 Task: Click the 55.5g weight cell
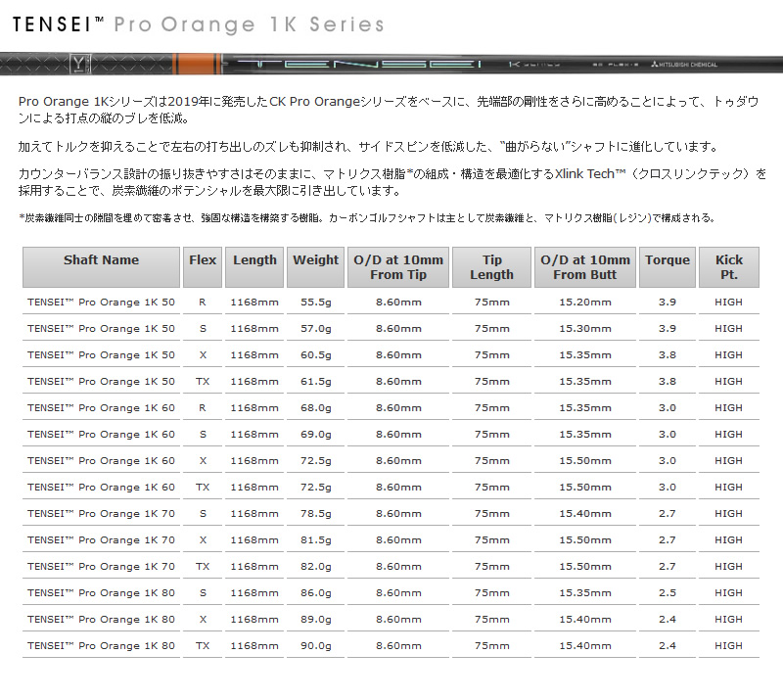click(315, 303)
